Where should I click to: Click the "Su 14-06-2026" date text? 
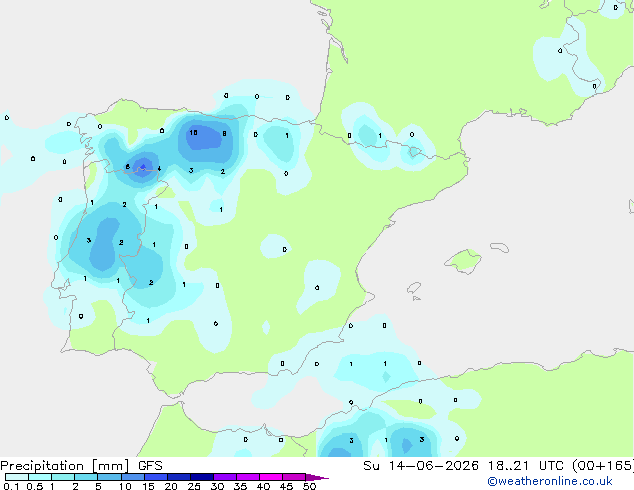[421, 466]
